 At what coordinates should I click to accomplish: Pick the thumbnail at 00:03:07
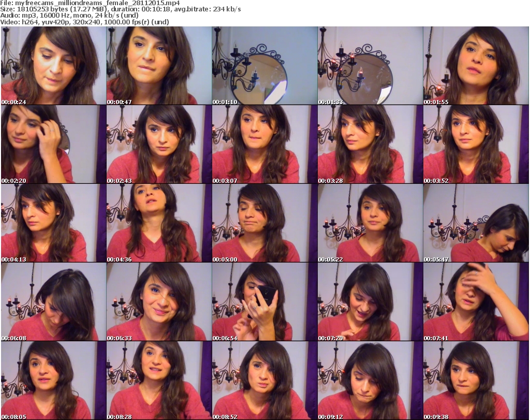click(264, 144)
